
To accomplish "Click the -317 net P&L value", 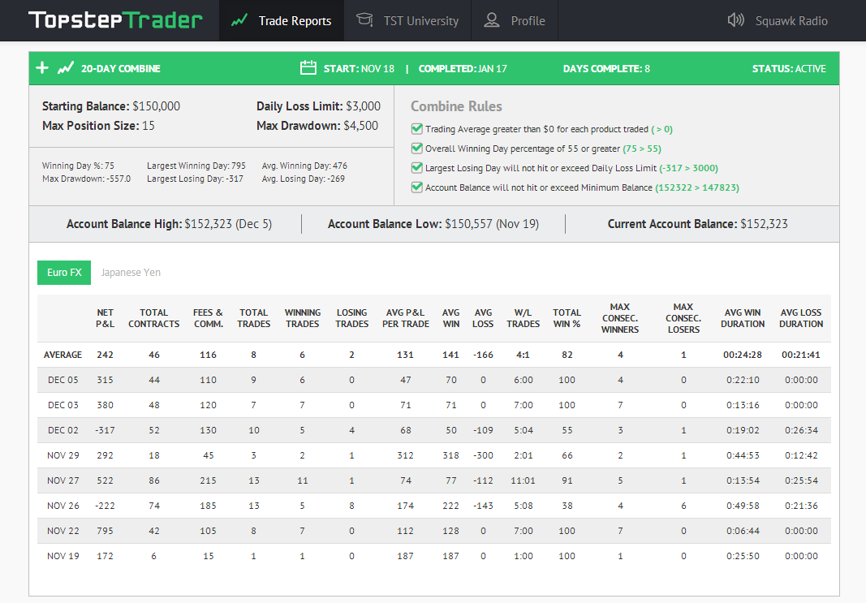I will coord(105,430).
